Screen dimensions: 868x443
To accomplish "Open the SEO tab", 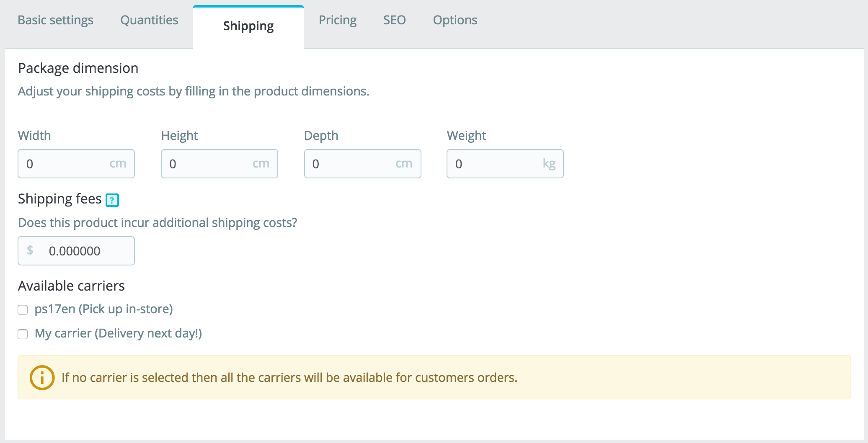I will pyautogui.click(x=395, y=20).
